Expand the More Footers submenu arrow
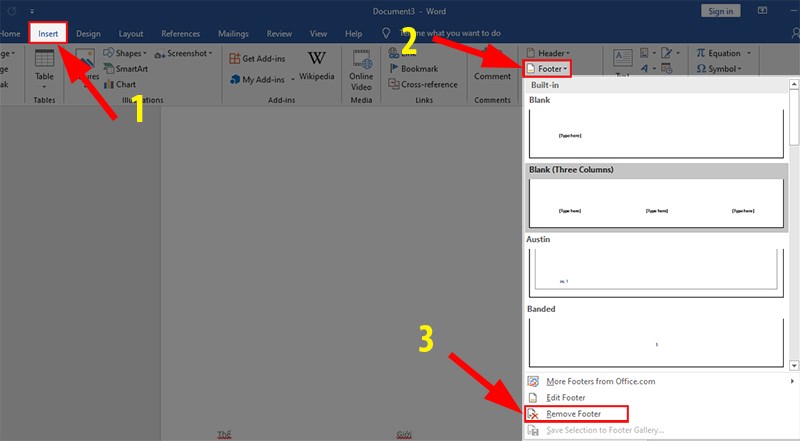The height and width of the screenshot is (441, 800). (x=792, y=381)
